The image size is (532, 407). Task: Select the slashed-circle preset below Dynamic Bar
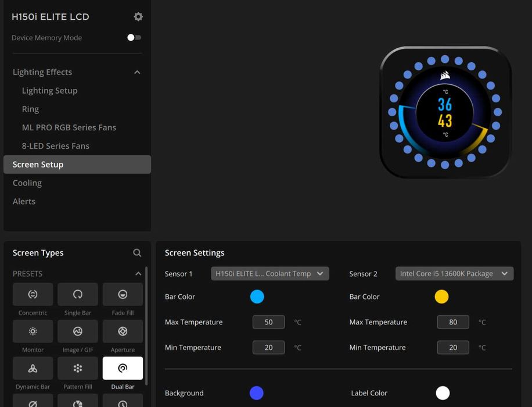[33, 401]
